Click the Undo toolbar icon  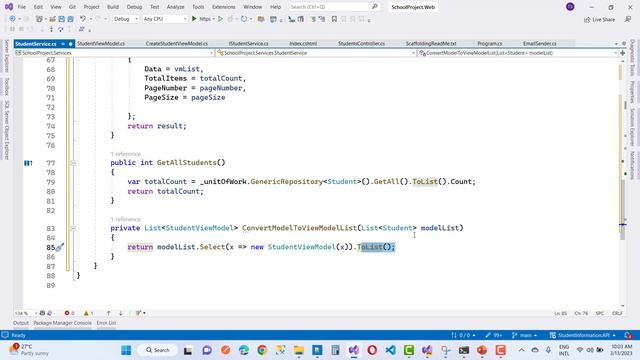click(83, 19)
